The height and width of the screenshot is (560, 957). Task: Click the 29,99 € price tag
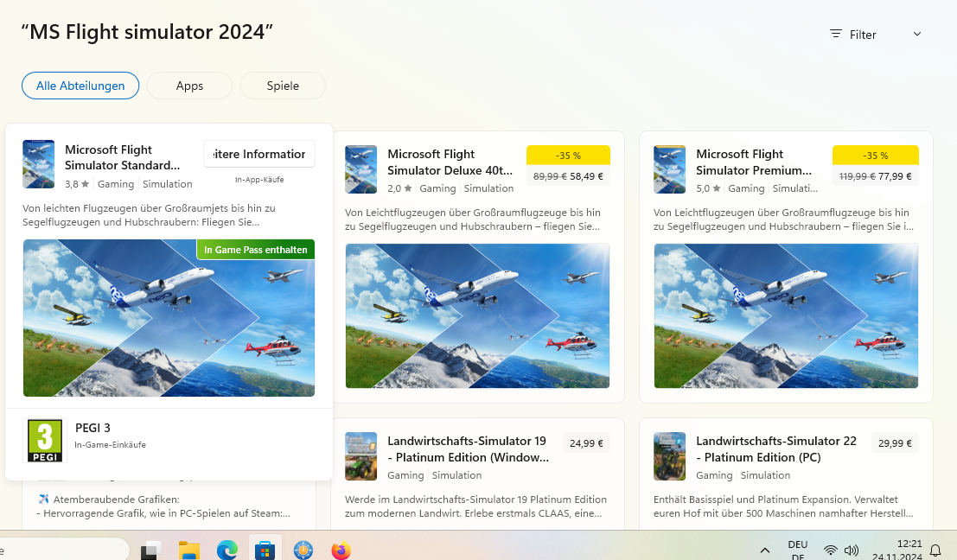tap(895, 443)
